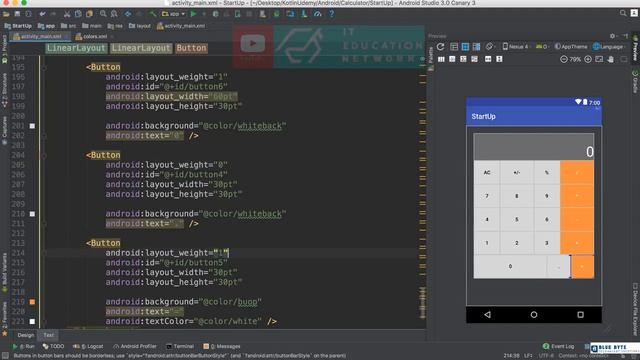Select the res folder breadcrumb
This screenshot has height=360, width=640.
pos(115,26)
